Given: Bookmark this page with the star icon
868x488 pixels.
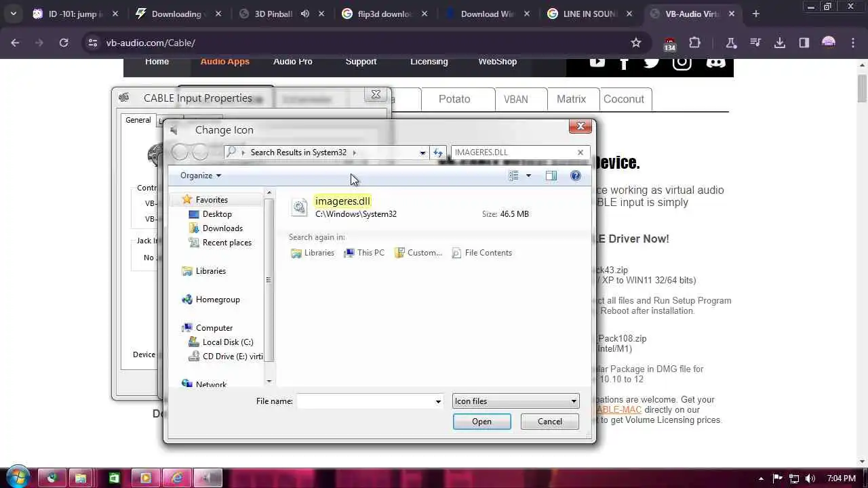Looking at the screenshot, I should pos(636,43).
